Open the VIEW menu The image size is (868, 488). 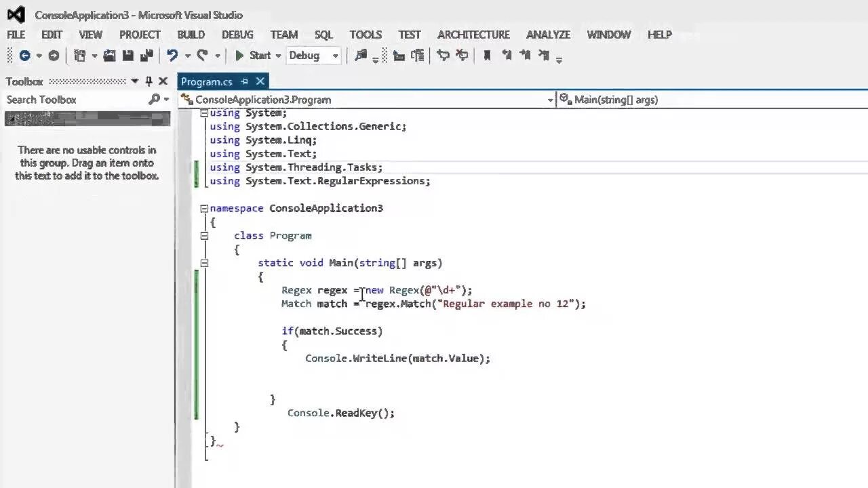pos(90,35)
